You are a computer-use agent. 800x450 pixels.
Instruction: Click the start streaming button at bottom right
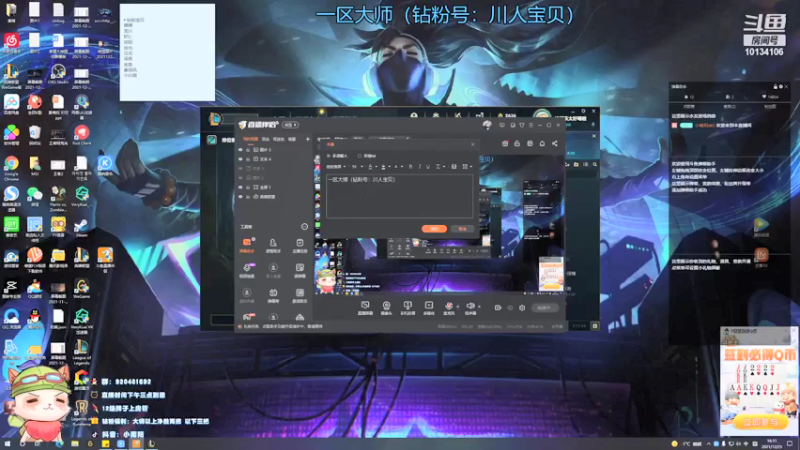[544, 308]
